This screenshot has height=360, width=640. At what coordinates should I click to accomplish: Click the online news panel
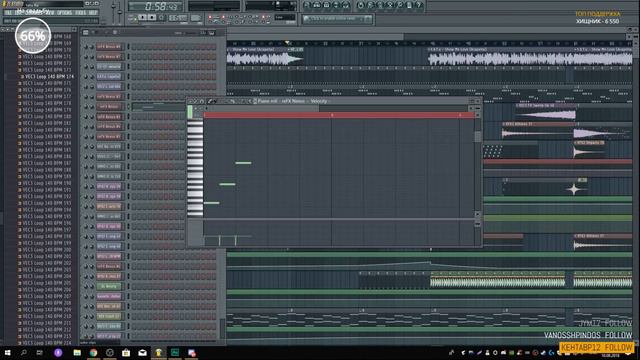click(x=337, y=19)
